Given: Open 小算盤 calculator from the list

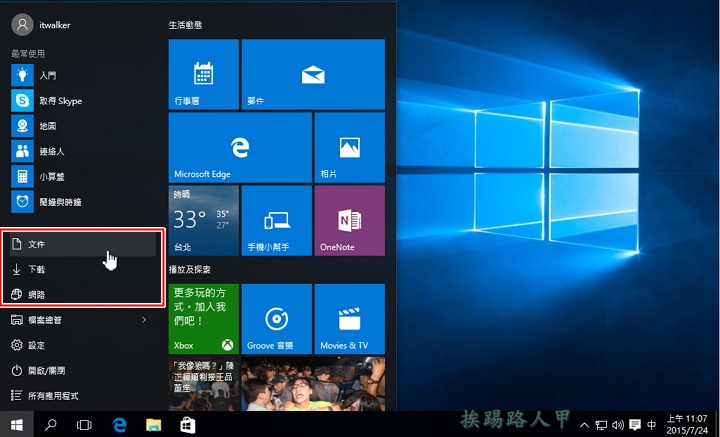Looking at the screenshot, I should tap(55, 176).
